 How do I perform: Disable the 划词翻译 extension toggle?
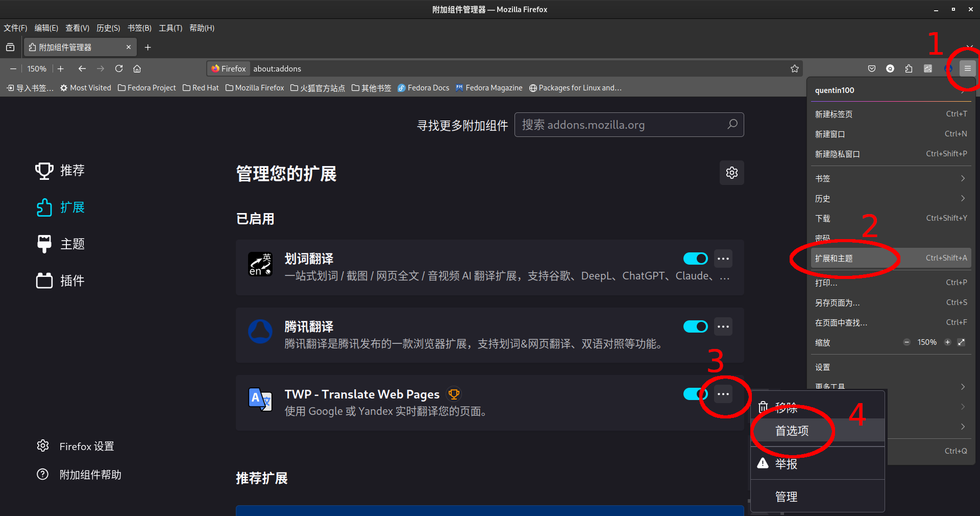click(x=696, y=259)
